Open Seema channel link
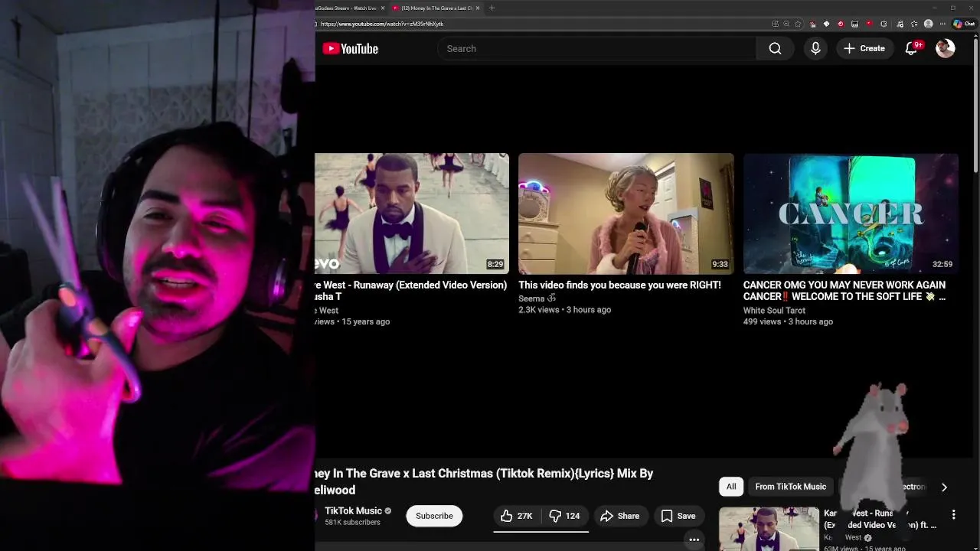This screenshot has height=551, width=980. [537, 298]
